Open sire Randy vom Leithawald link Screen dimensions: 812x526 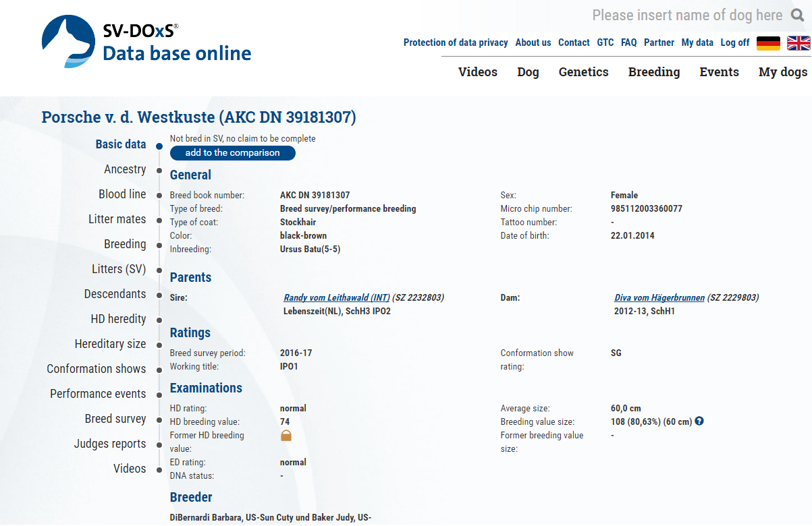[337, 297]
